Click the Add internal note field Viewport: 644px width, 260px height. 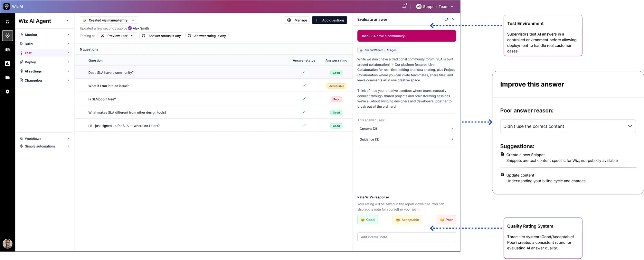click(407, 237)
